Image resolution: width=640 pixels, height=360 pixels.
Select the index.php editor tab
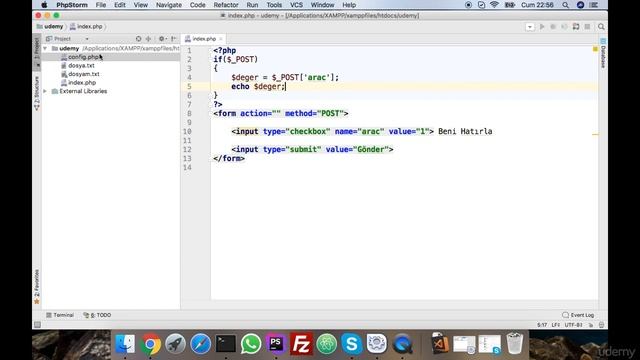(204, 39)
